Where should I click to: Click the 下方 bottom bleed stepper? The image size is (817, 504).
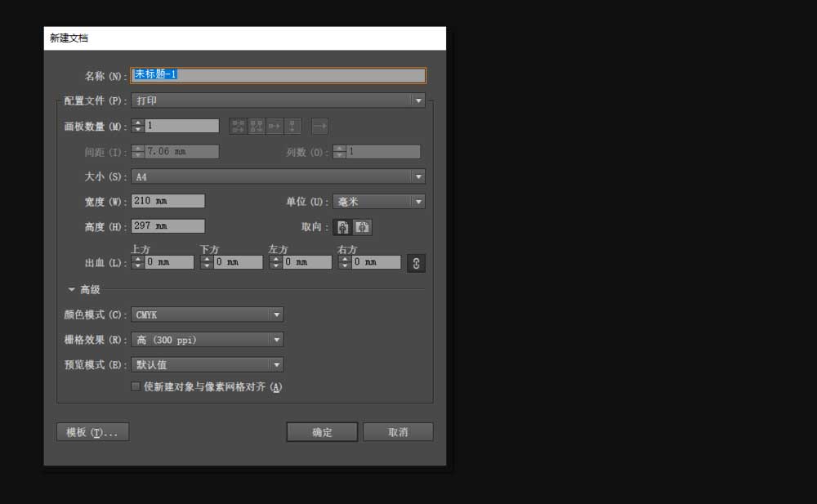[x=207, y=262]
